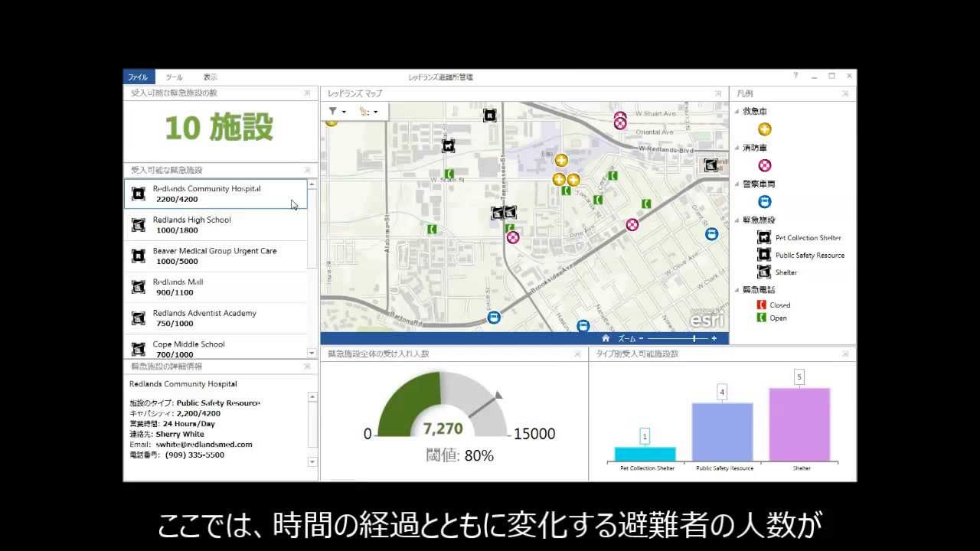
Task: Click the fire truck symbol in legend
Action: coord(764,165)
